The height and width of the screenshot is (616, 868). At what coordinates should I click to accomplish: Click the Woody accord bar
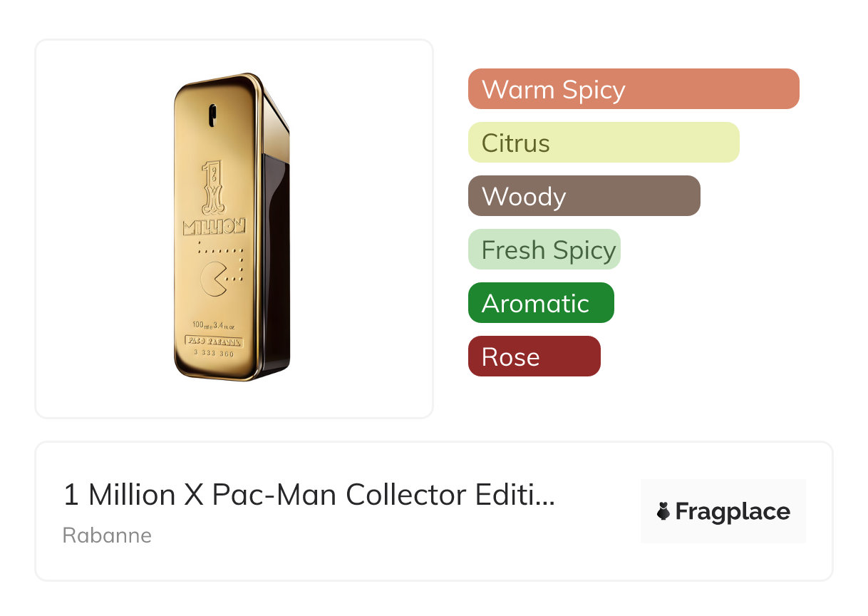(x=584, y=196)
